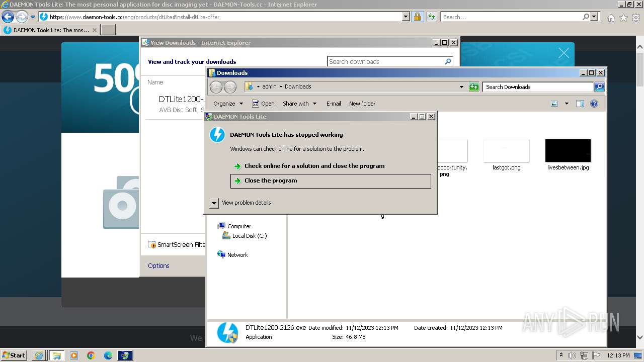This screenshot has height=362, width=644.
Task: Close the promo overlay with X icon
Action: (x=563, y=53)
